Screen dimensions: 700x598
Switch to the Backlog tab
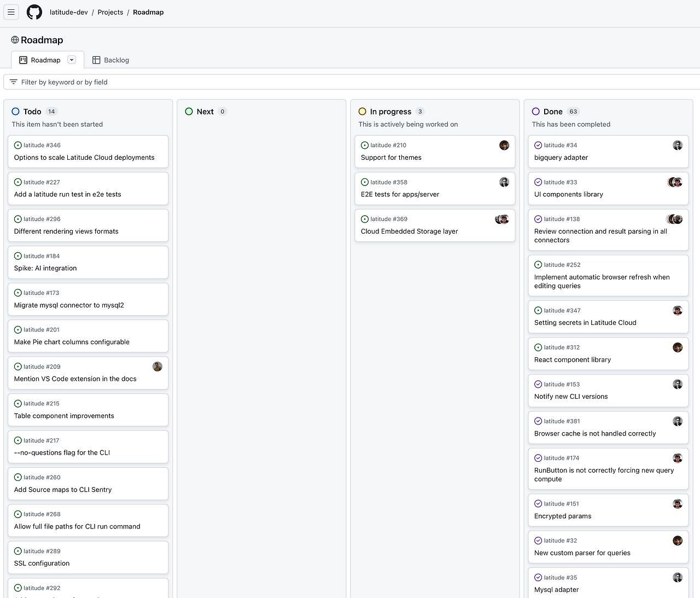click(111, 60)
